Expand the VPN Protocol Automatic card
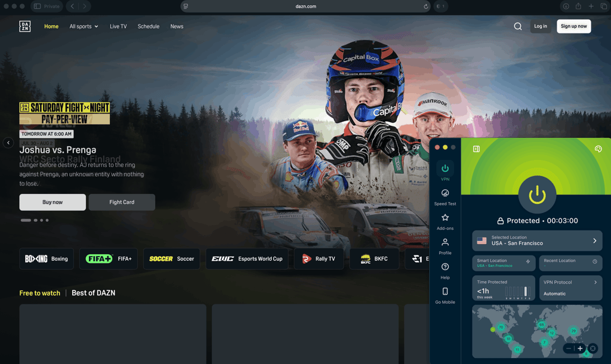Image resolution: width=611 pixels, height=364 pixels. [x=571, y=288]
